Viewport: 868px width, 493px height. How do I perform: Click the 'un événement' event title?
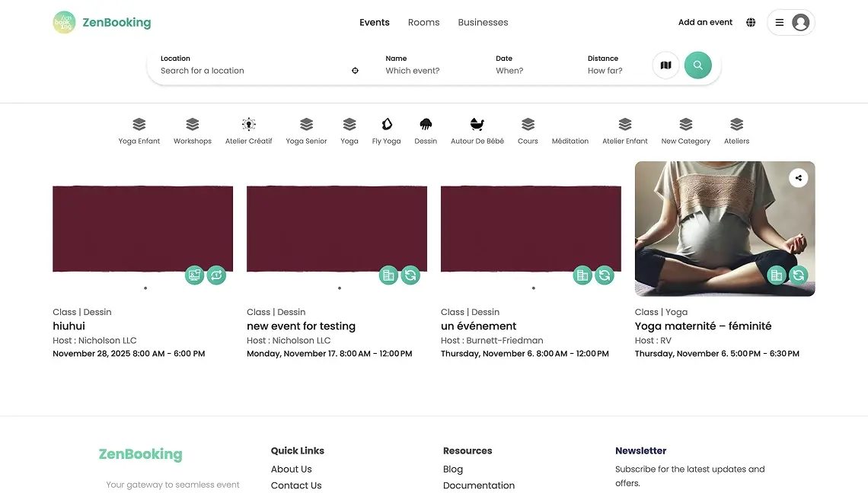point(478,326)
